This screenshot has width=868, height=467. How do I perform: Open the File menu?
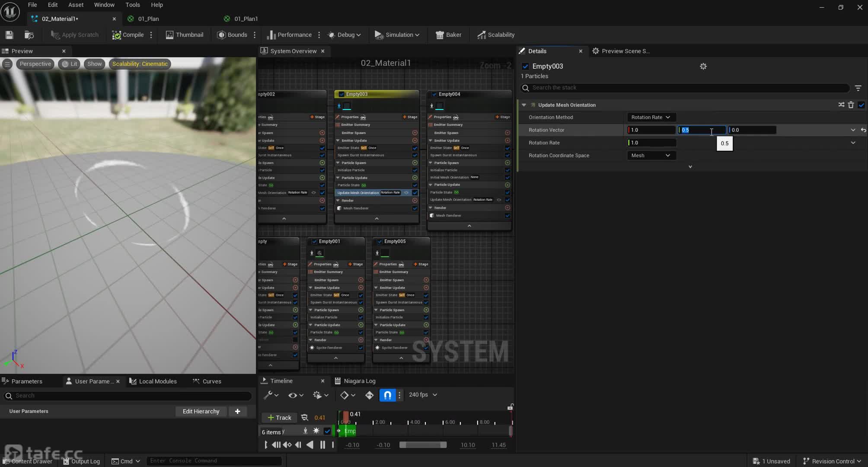point(32,5)
